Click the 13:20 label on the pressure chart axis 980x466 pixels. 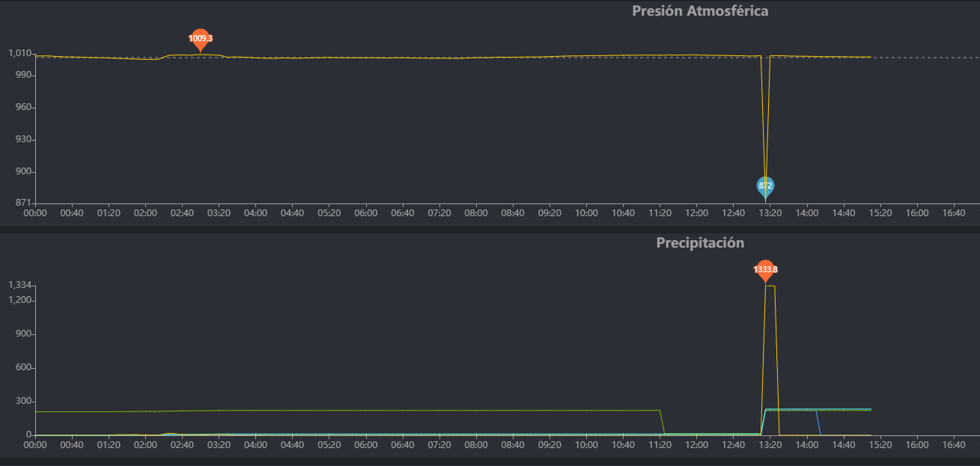pos(770,213)
